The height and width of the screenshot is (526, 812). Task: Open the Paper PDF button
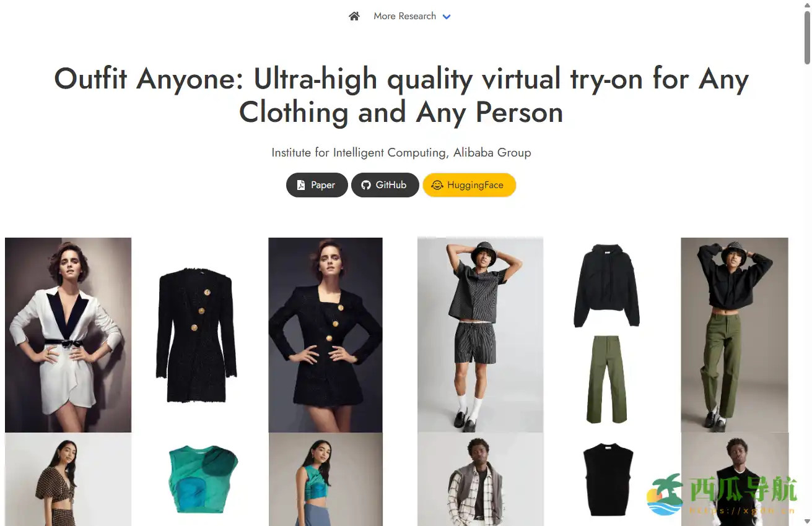317,185
